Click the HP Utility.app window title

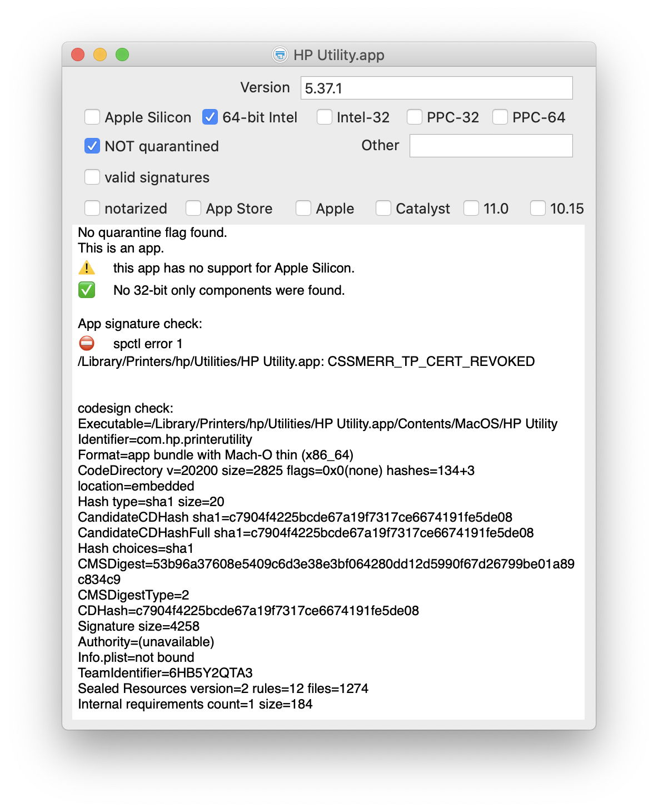339,55
